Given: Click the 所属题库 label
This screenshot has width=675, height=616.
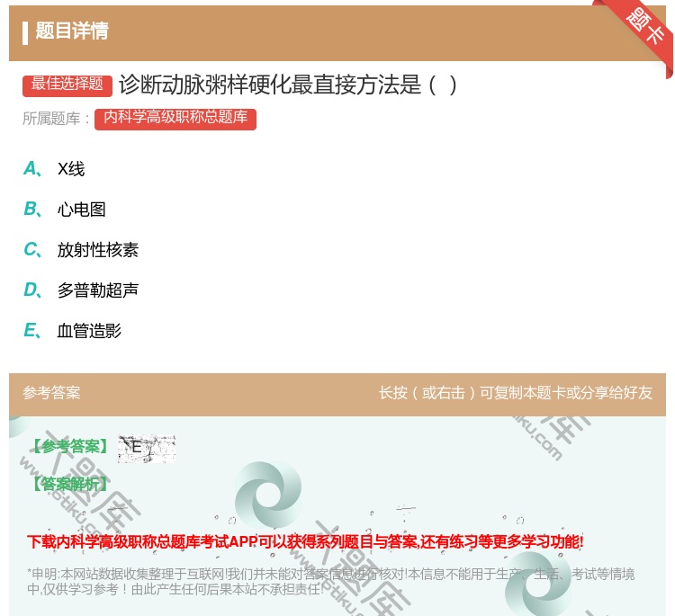Looking at the screenshot, I should click(56, 119).
